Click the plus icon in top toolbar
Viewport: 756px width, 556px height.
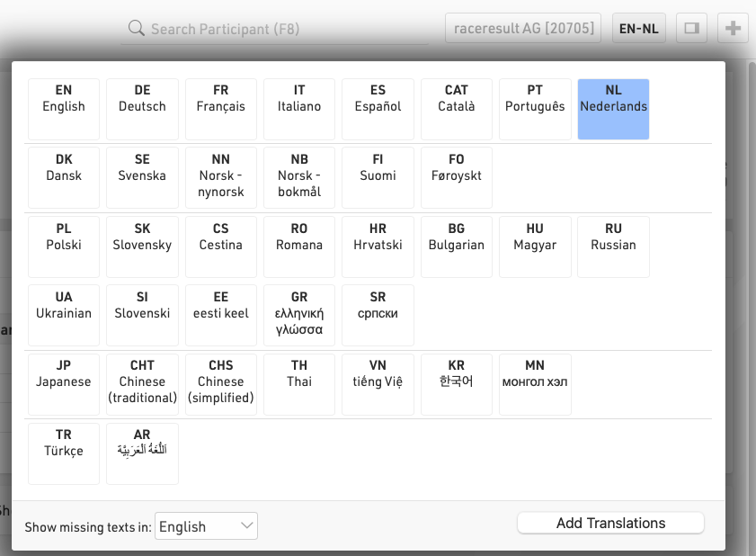click(734, 29)
